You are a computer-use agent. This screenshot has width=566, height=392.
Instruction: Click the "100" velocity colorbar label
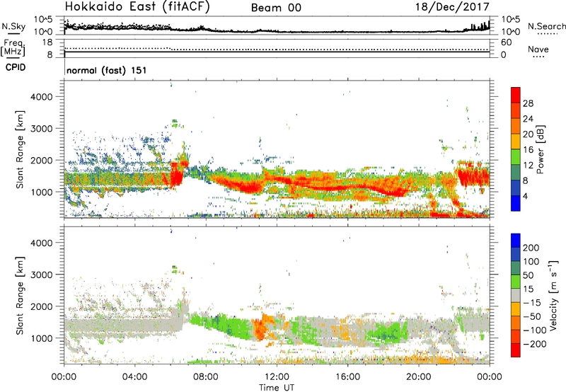coord(531,262)
